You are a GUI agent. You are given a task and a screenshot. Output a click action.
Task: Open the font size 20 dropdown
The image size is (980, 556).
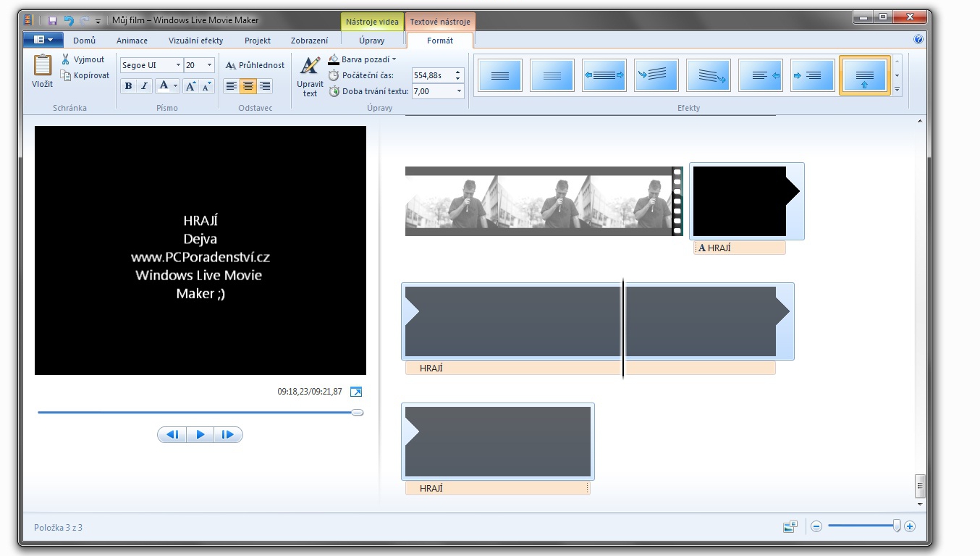pyautogui.click(x=209, y=65)
